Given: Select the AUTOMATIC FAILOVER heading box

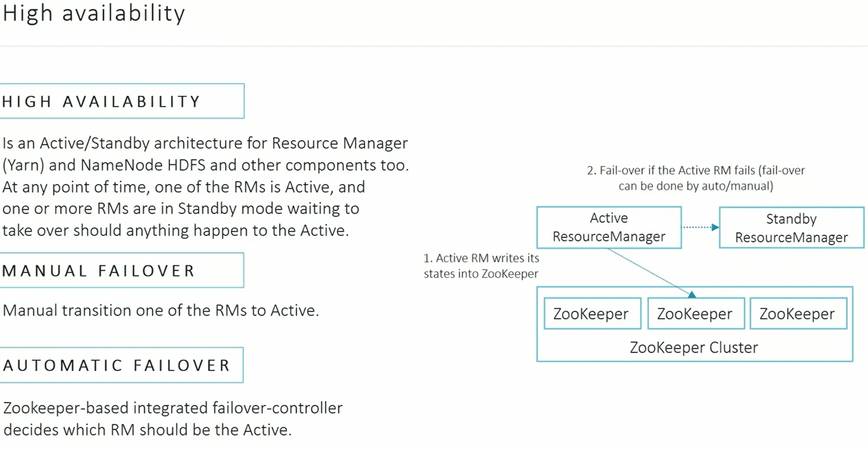Looking at the screenshot, I should [122, 365].
